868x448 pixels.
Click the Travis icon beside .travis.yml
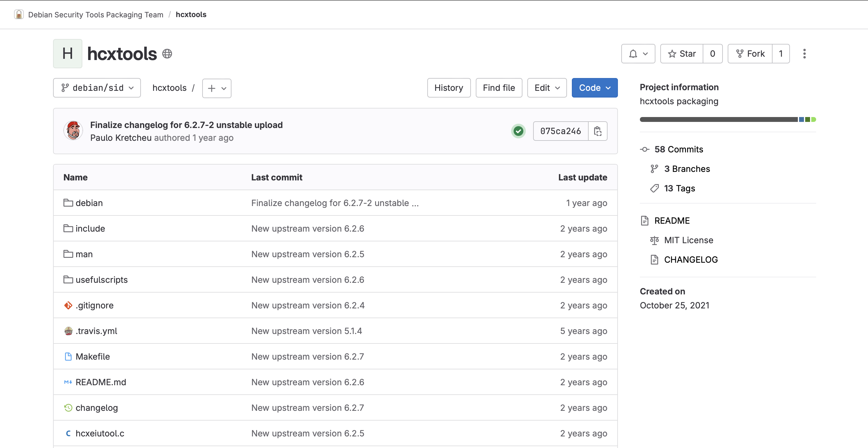(68, 331)
